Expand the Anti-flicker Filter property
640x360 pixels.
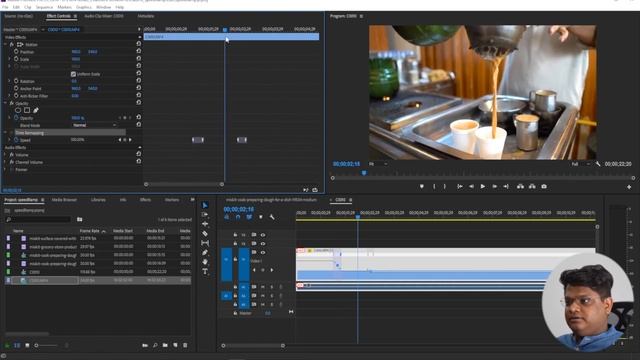pyautogui.click(x=9, y=96)
